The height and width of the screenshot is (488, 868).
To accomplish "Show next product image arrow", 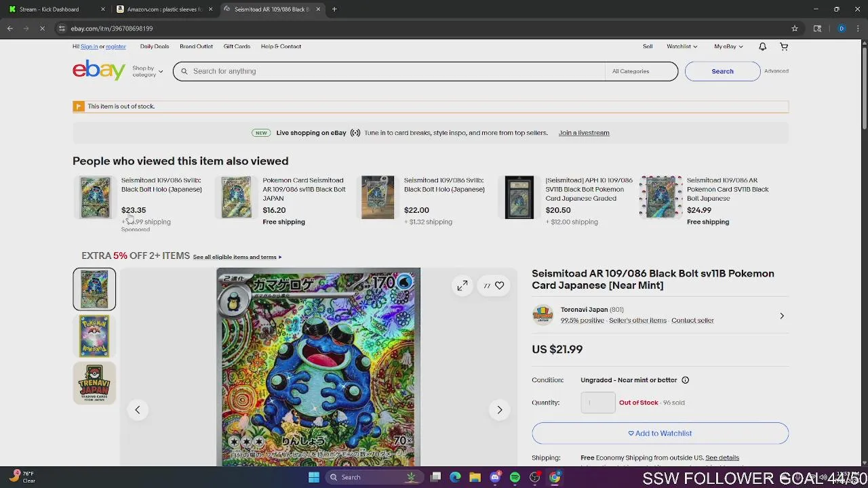I will [x=500, y=409].
